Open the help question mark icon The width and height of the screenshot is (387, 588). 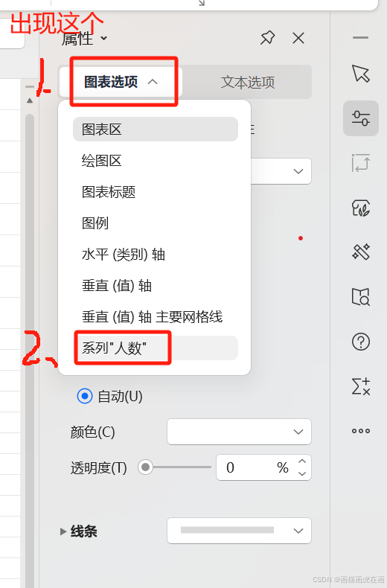pos(361,342)
